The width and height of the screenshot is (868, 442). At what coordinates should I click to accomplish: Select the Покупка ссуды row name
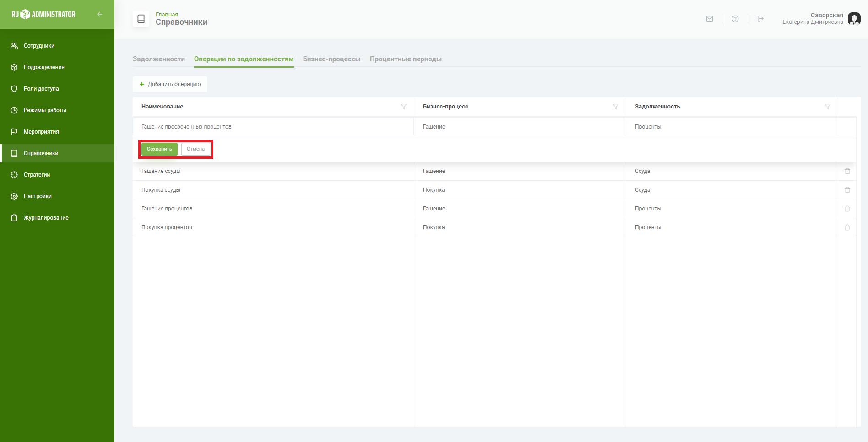pyautogui.click(x=161, y=190)
